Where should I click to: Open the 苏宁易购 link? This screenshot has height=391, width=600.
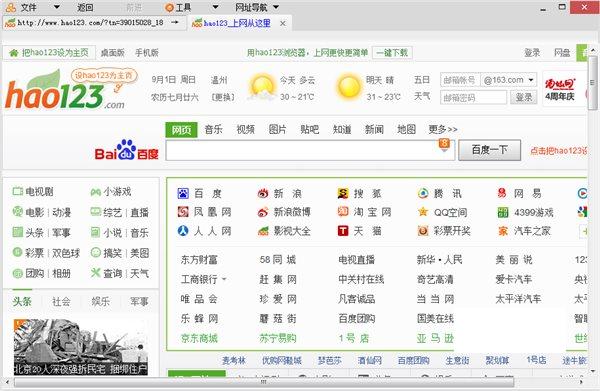(x=278, y=338)
